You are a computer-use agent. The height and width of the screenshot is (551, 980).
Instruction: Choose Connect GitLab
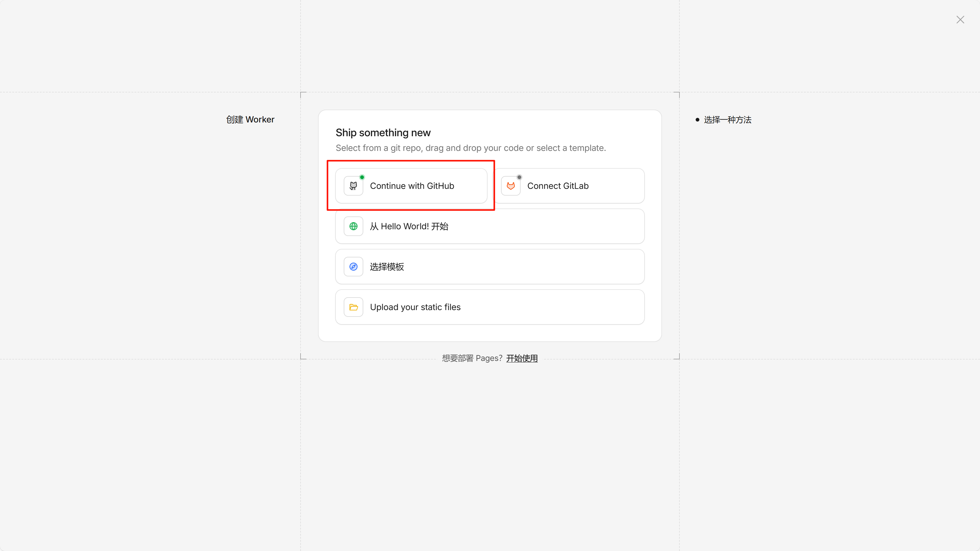point(558,186)
